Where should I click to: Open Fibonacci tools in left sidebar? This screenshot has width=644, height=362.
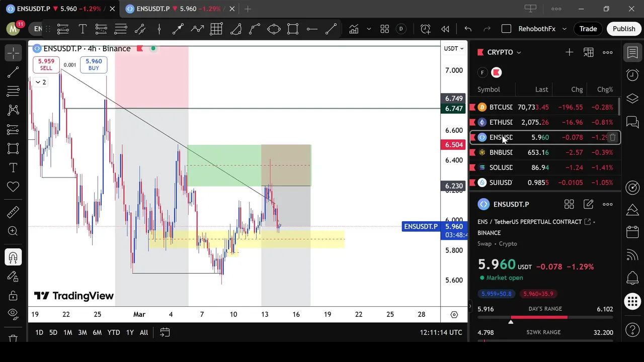pos(13,91)
